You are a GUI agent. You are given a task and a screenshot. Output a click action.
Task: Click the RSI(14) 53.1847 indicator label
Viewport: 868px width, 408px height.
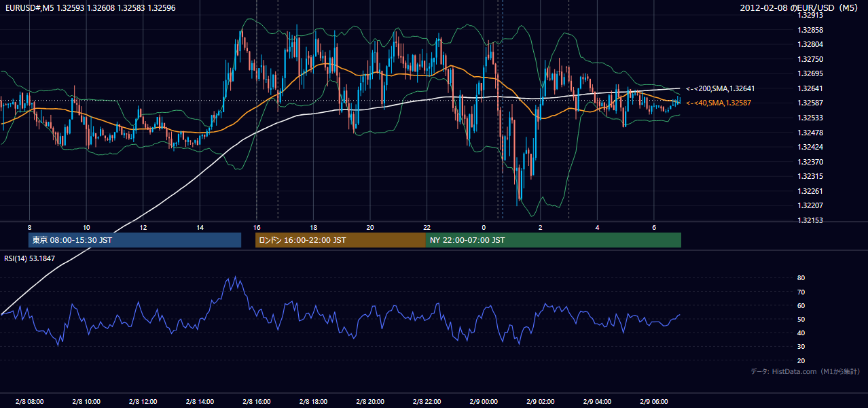click(30, 258)
